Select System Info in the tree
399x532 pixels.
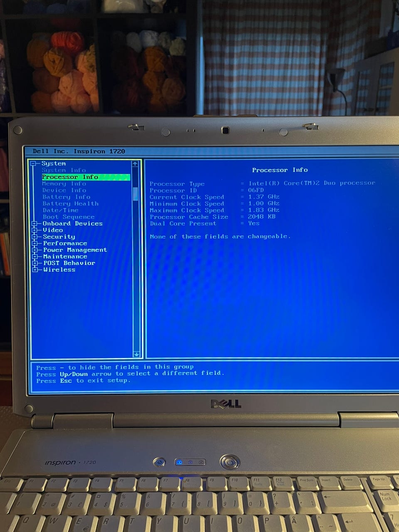[64, 170]
